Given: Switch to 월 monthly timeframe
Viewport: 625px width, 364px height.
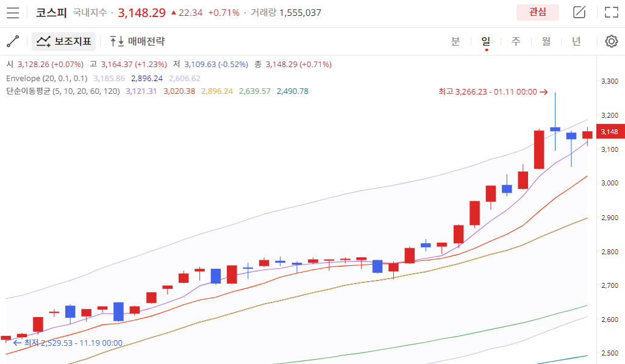Looking at the screenshot, I should tap(546, 41).
